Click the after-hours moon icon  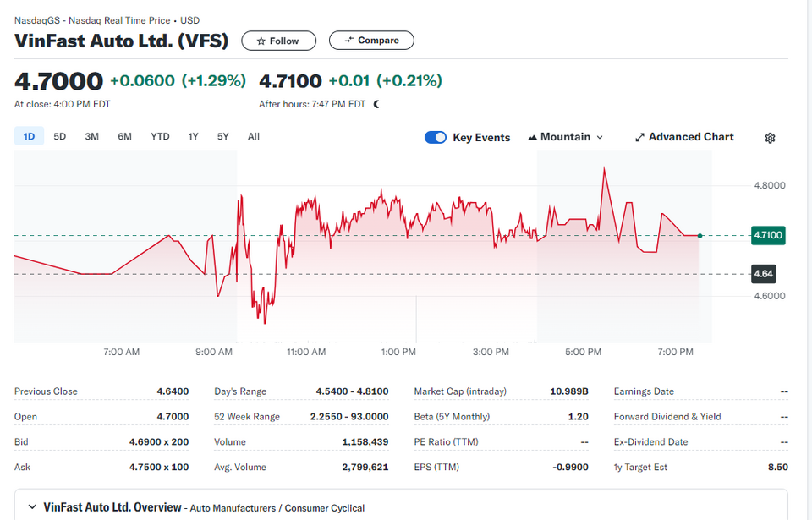click(376, 104)
